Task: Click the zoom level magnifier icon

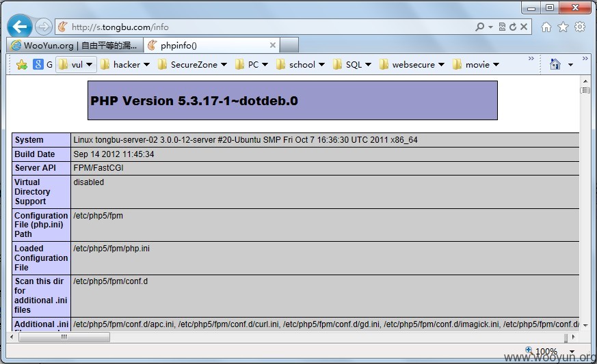Action: [x=529, y=350]
